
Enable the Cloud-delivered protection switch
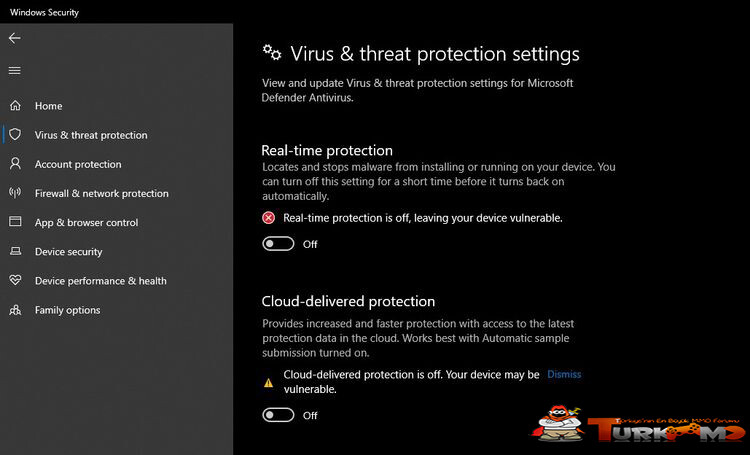point(278,415)
